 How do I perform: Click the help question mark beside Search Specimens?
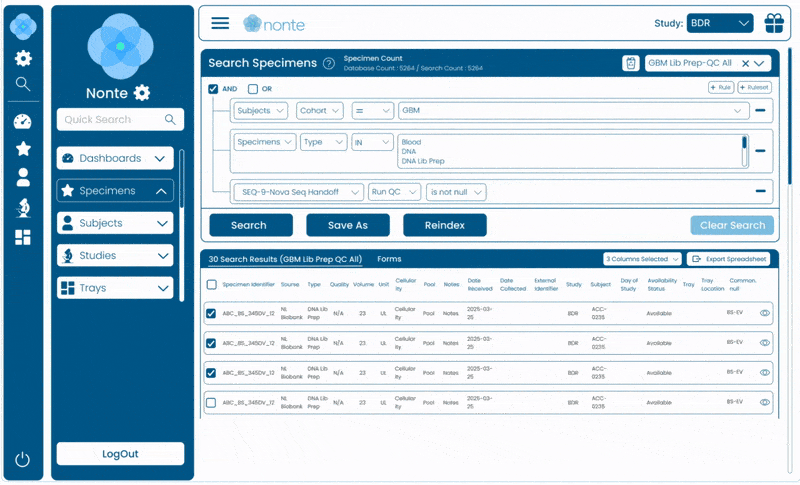pyautogui.click(x=329, y=63)
